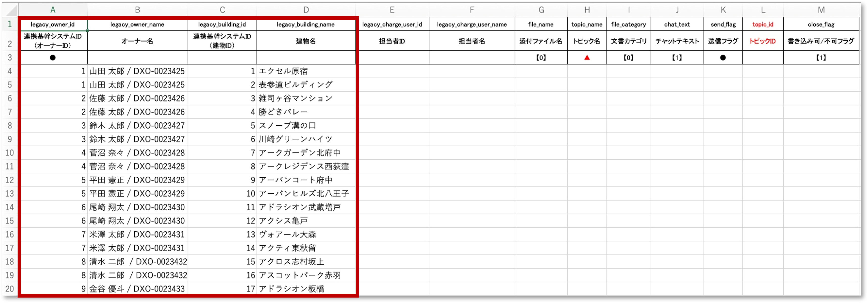868x303 pixels.
Task: Select the 山田 太郎 / DXO-0023425 cell in row 4
Action: [x=137, y=71]
